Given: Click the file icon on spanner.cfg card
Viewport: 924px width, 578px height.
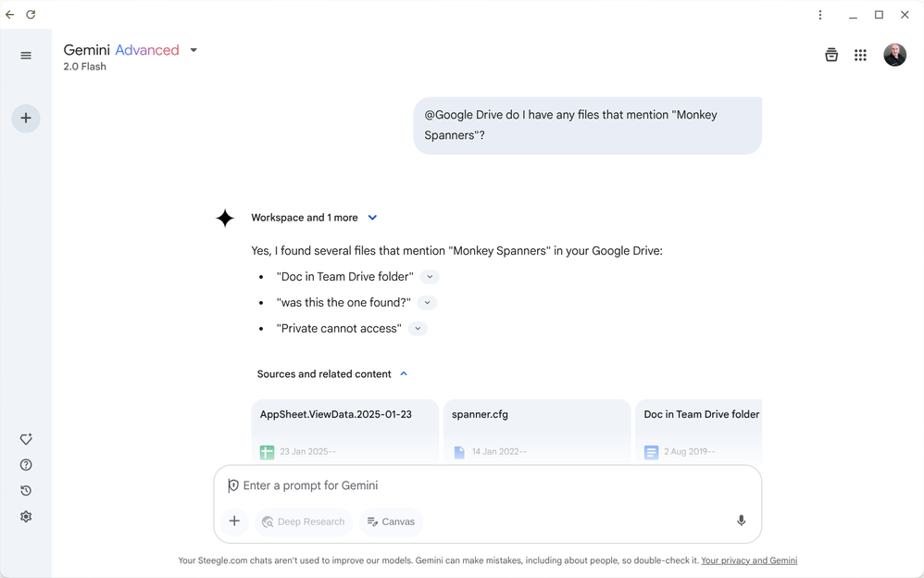Looking at the screenshot, I should [x=459, y=452].
